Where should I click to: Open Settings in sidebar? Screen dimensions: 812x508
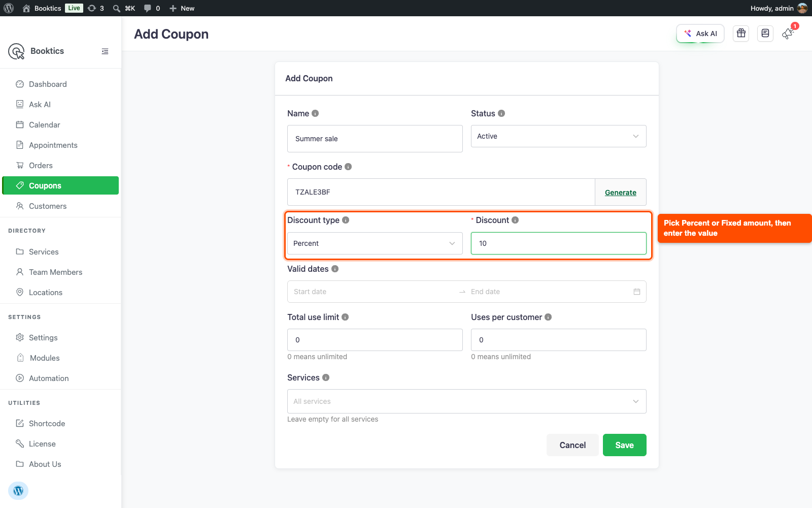[60, 338]
